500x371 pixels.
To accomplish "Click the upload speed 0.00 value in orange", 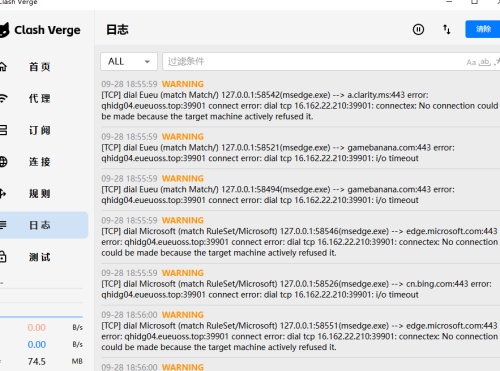I will (x=37, y=327).
